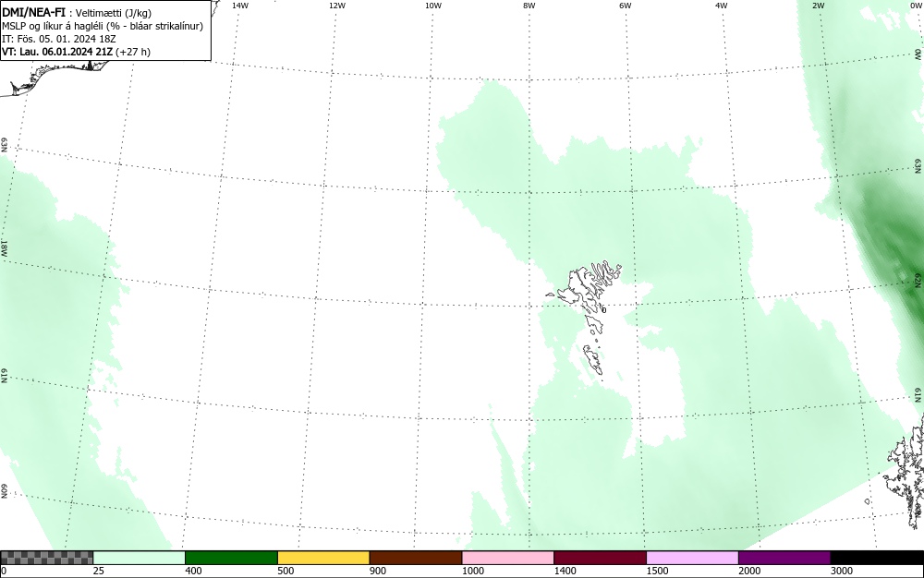Select the legend value 1000
The width and height of the screenshot is (924, 578).
[472, 571]
